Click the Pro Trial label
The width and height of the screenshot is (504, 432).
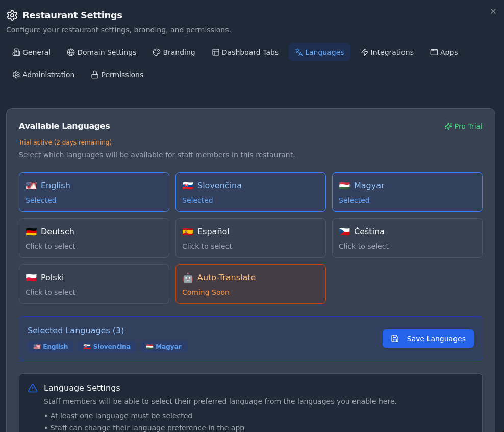pyautogui.click(x=468, y=126)
